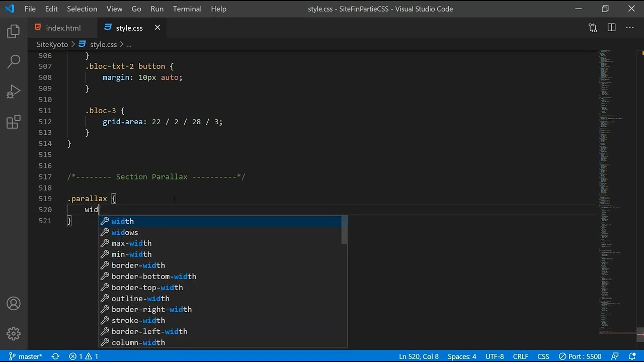
Task: Open the File menu
Action: (30, 9)
